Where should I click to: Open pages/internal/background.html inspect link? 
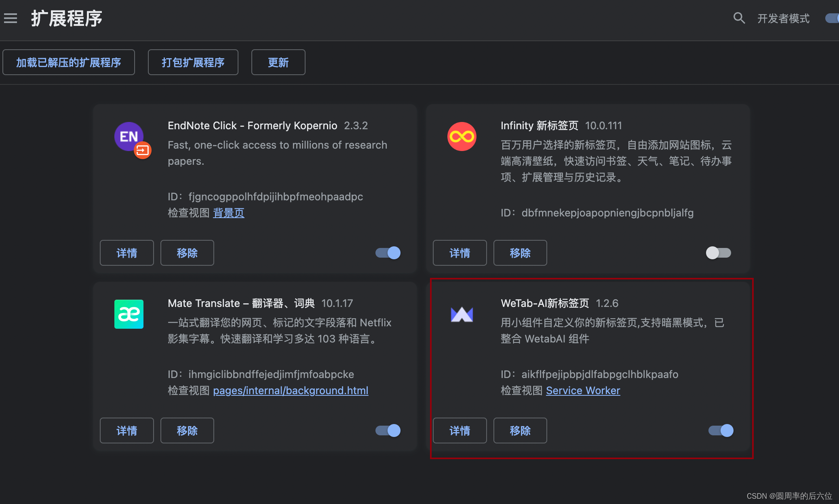tap(291, 391)
